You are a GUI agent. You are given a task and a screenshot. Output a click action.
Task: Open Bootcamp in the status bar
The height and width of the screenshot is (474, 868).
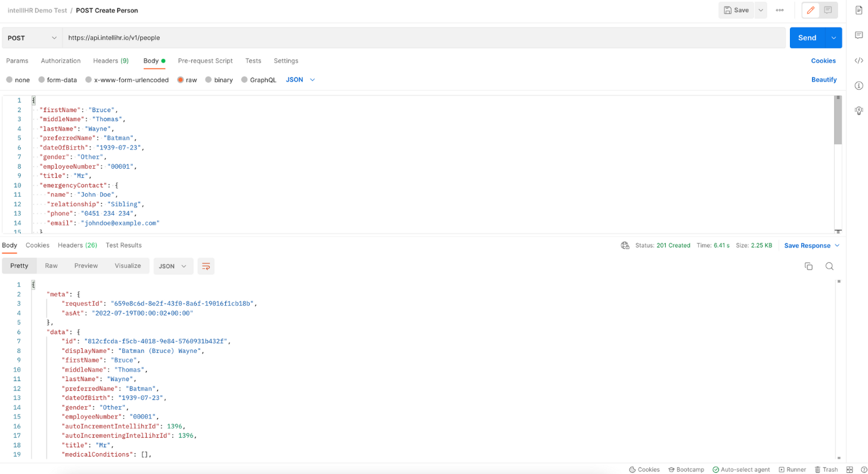click(x=686, y=470)
